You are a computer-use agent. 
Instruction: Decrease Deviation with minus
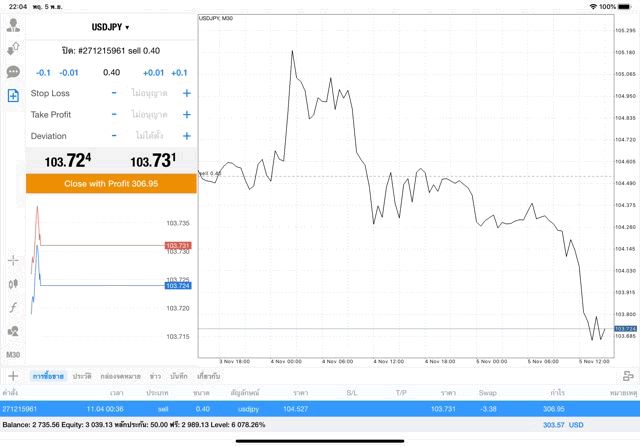tap(114, 136)
